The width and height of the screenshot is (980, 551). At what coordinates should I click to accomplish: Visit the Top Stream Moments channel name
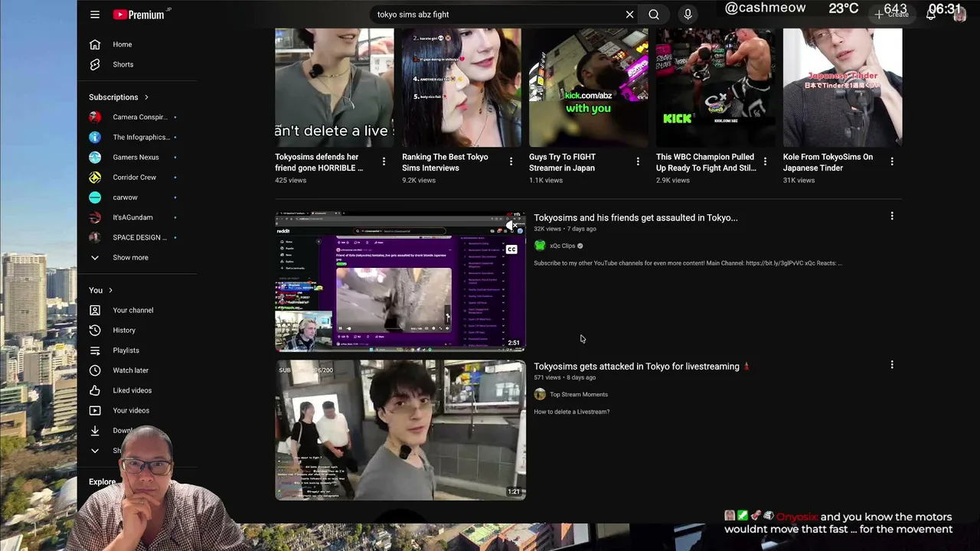click(x=579, y=394)
